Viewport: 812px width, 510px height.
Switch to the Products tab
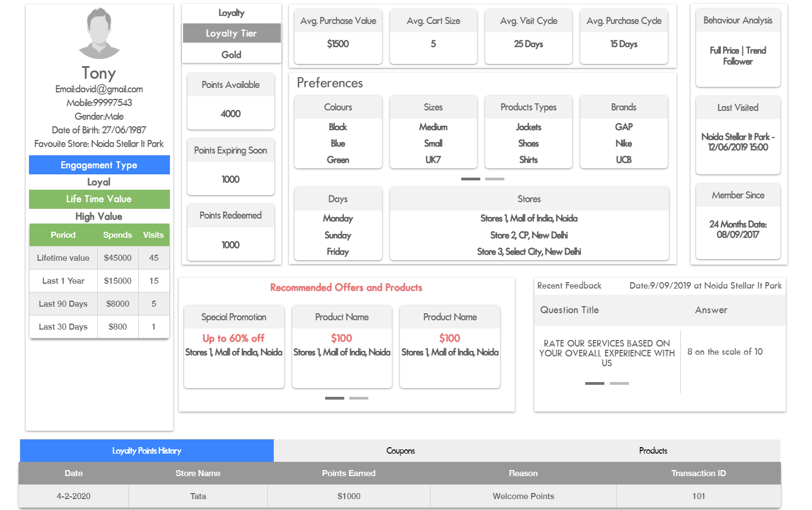coord(652,450)
